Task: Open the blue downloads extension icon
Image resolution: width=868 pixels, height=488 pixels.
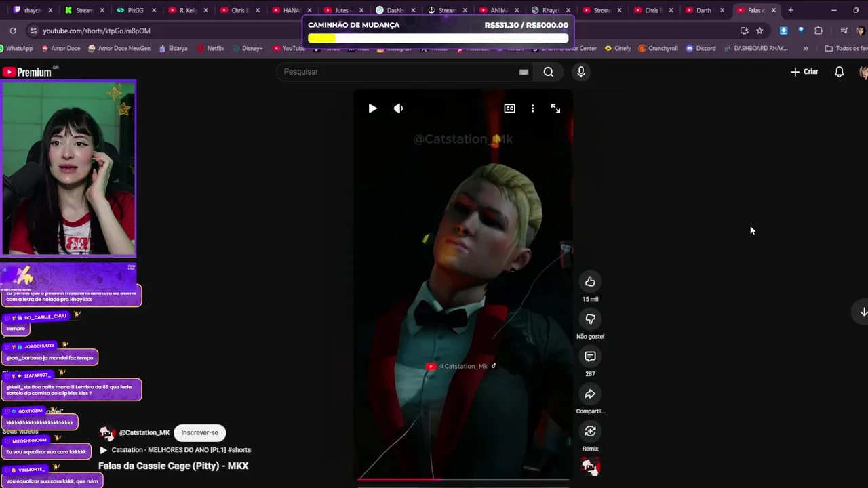Action: tap(783, 30)
